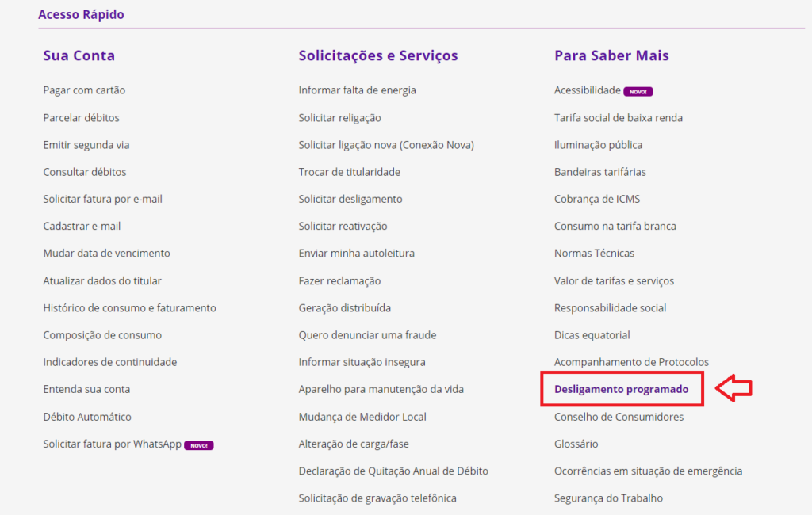
Task: Open Informar falta de energia
Action: point(357,90)
